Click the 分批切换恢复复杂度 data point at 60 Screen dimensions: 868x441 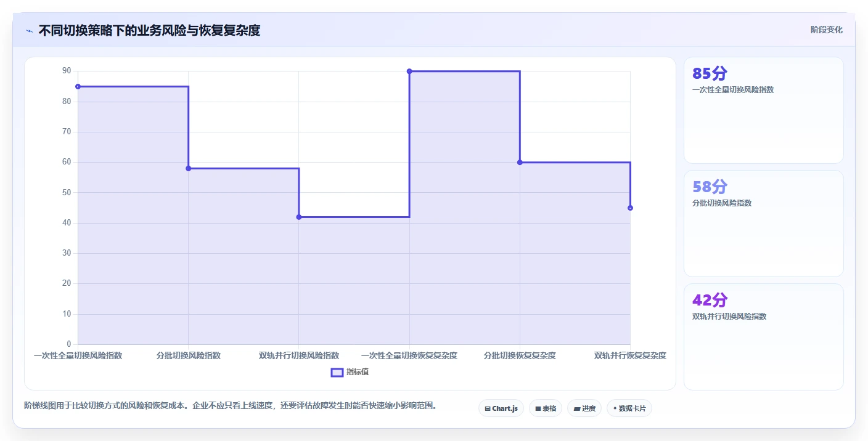coord(520,162)
